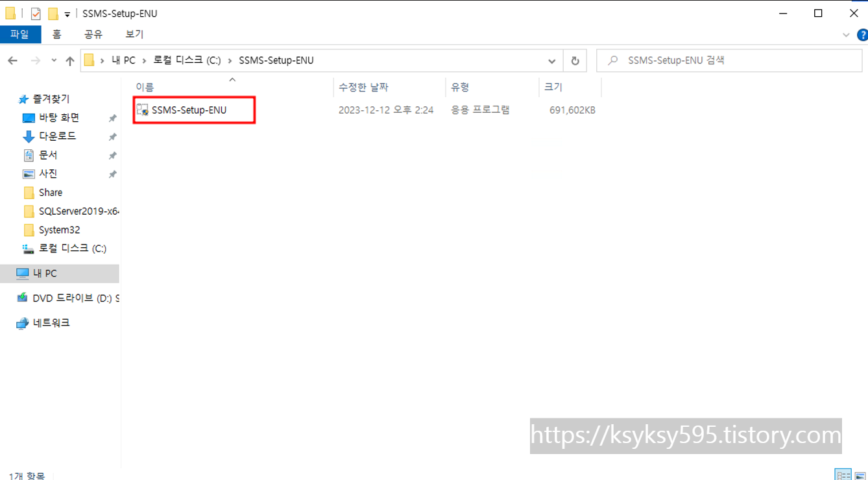Open the 파일 ribbon tab
The height and width of the screenshot is (480, 868).
tap(20, 34)
